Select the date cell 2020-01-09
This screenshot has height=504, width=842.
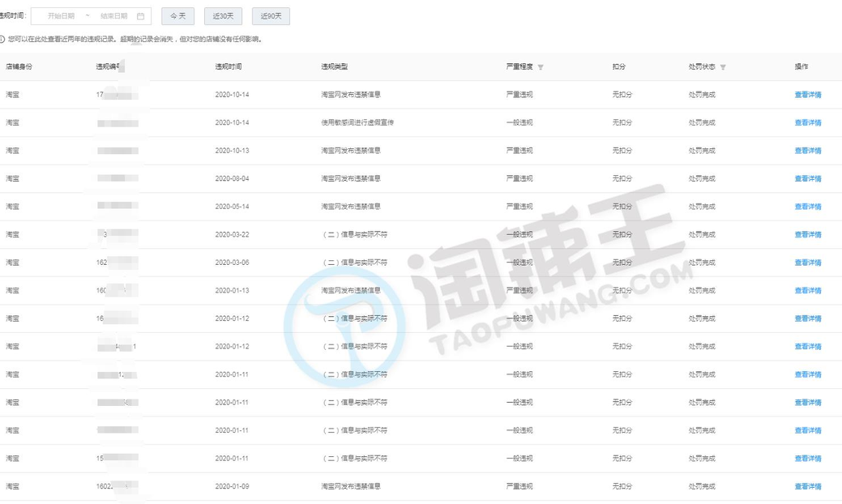[232, 486]
